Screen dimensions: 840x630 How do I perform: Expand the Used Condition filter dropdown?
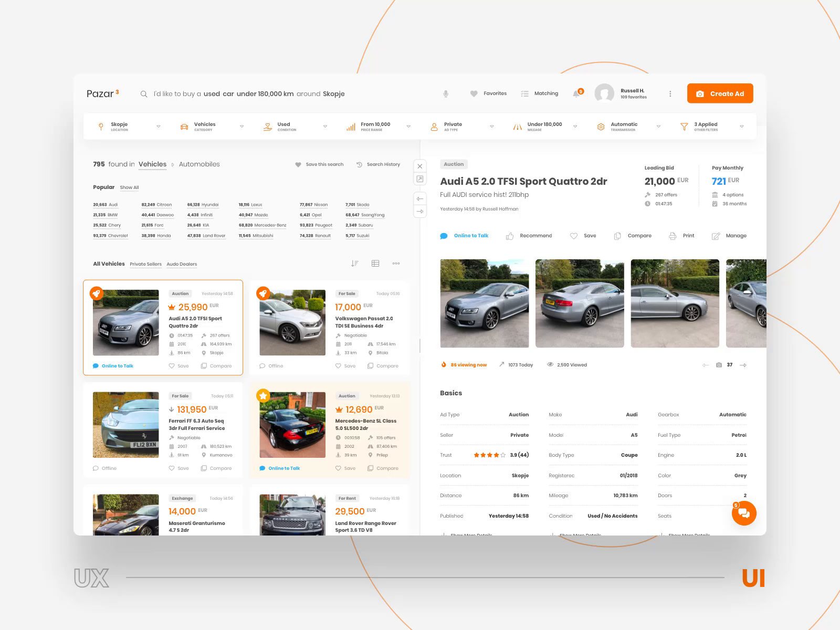(325, 126)
